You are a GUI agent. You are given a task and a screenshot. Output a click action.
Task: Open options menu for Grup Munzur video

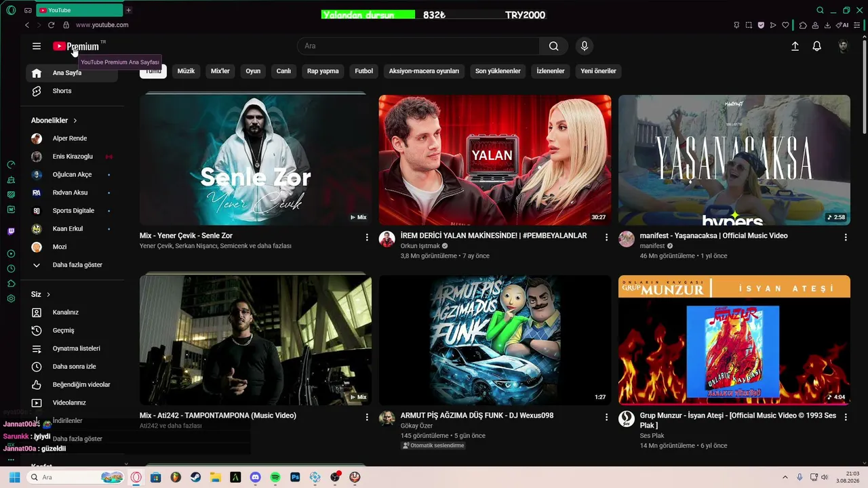pos(846,417)
